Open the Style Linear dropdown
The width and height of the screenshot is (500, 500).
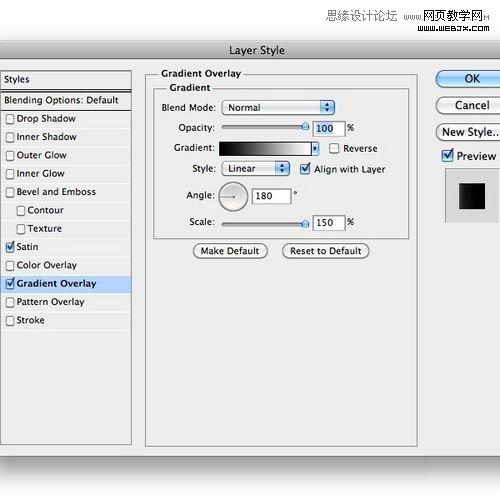click(x=256, y=169)
